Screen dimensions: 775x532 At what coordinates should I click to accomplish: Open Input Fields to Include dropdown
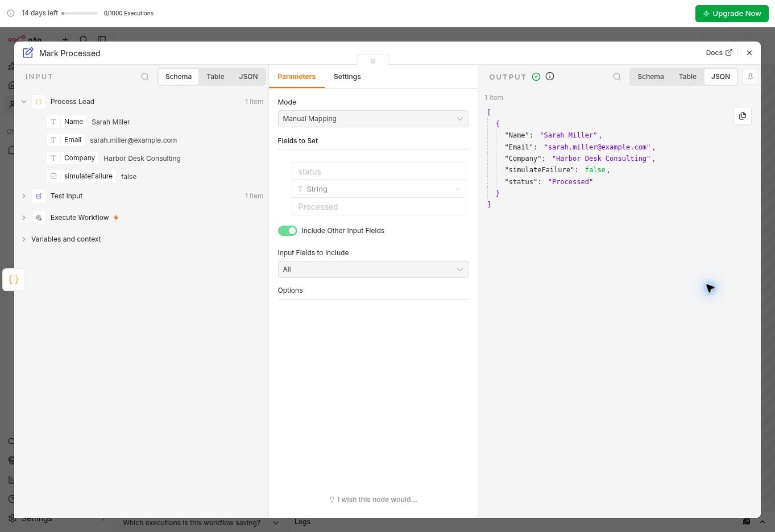click(x=373, y=269)
